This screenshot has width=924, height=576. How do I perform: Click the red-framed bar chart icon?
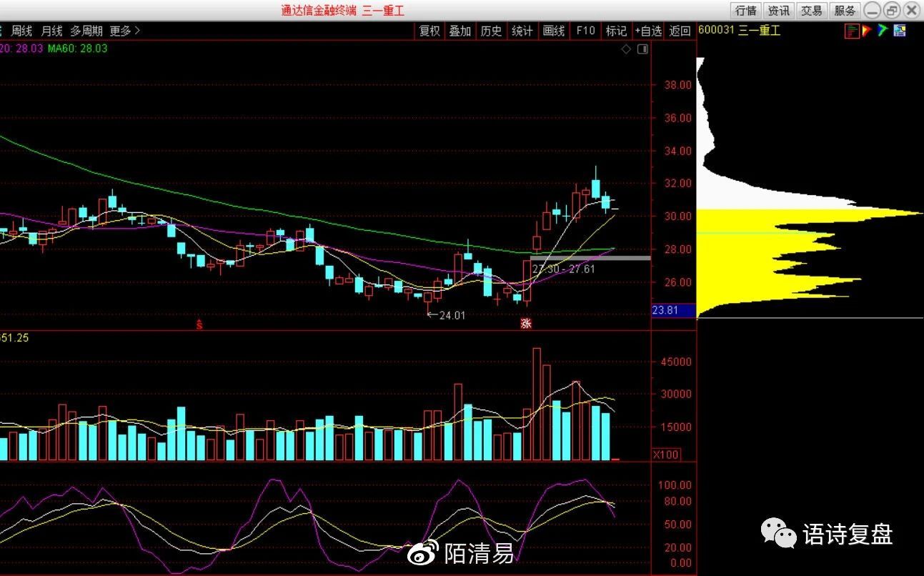click(x=851, y=31)
